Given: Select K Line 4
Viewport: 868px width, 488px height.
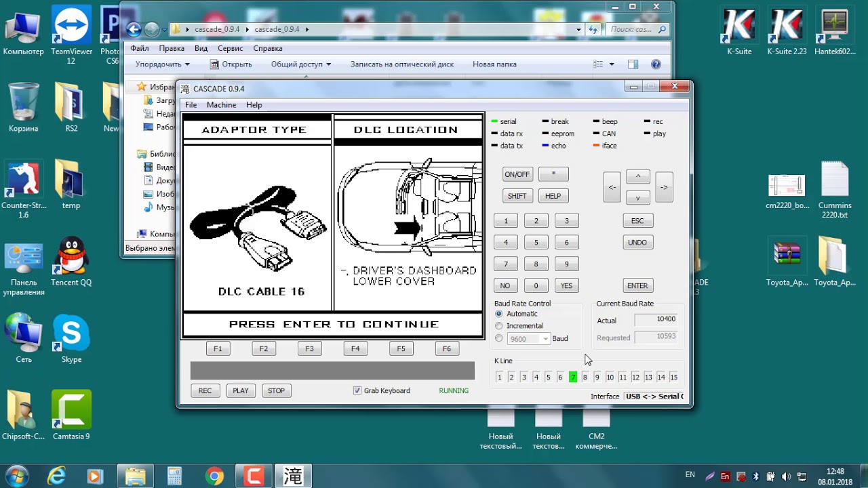Looking at the screenshot, I should pyautogui.click(x=536, y=377).
